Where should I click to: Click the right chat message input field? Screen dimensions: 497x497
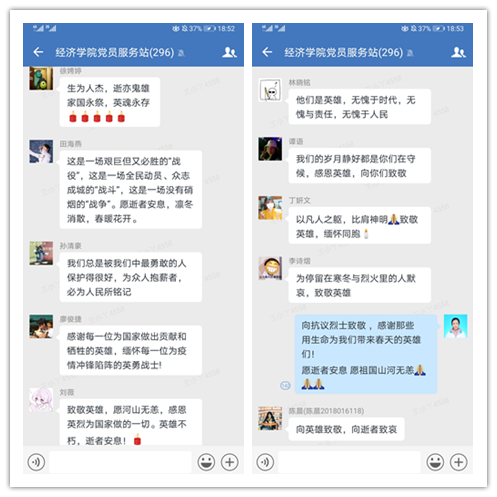point(349,462)
